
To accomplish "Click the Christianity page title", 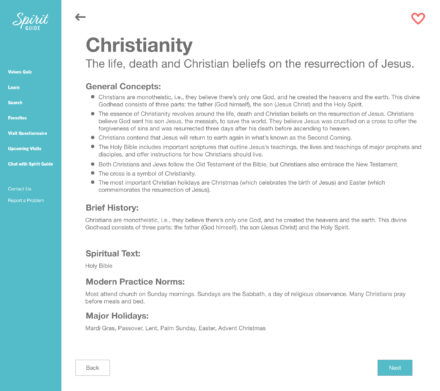I will point(139,45).
